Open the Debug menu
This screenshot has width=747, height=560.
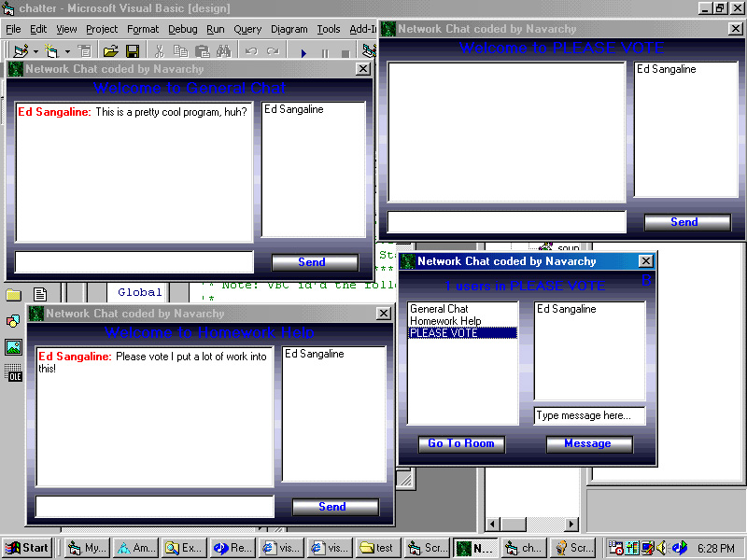click(x=182, y=29)
